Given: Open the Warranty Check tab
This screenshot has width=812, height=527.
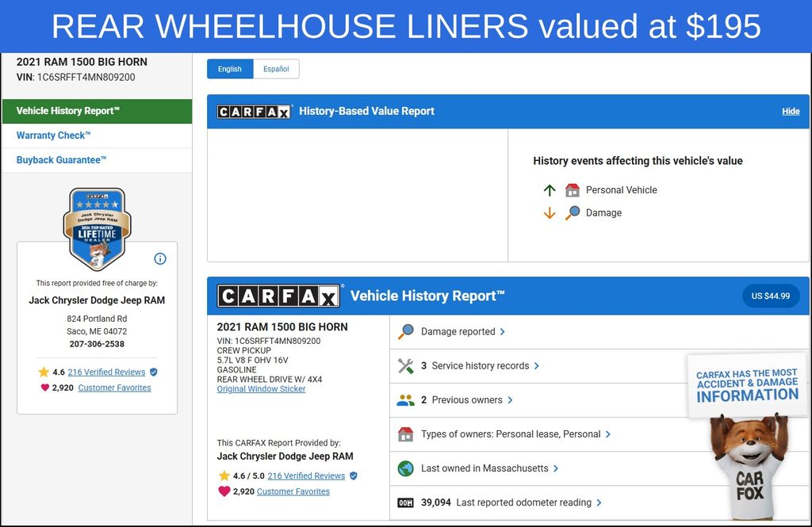Looking at the screenshot, I should point(97,136).
